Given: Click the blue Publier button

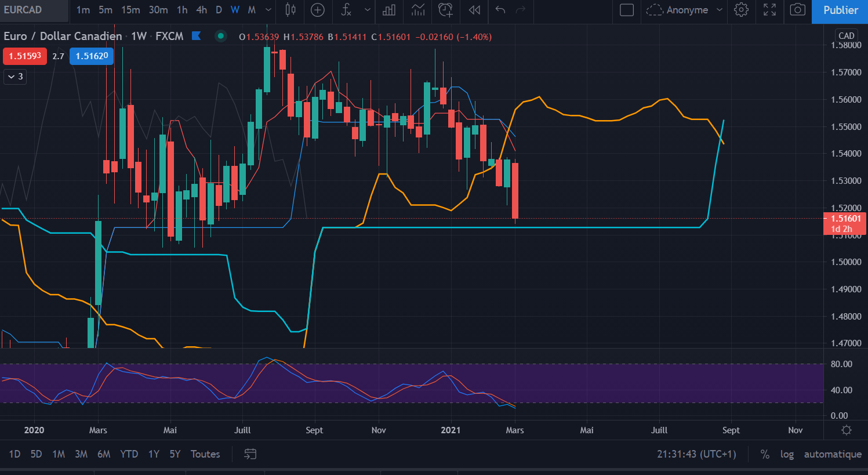Looking at the screenshot, I should coord(840,10).
